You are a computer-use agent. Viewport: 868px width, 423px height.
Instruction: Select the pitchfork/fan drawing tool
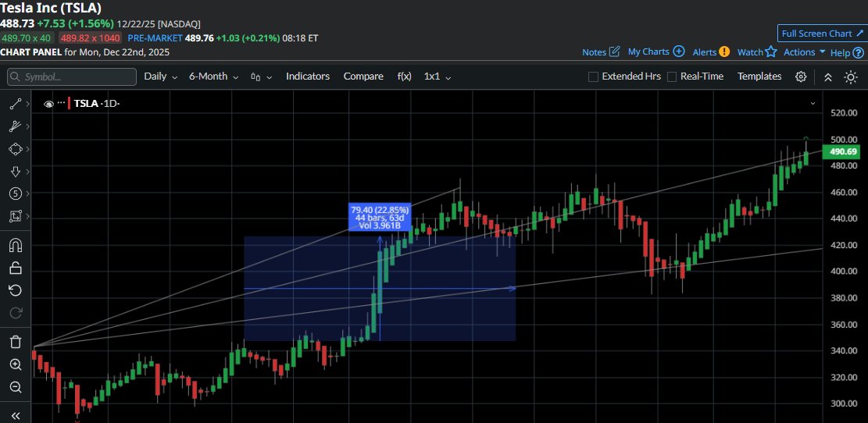click(x=16, y=126)
